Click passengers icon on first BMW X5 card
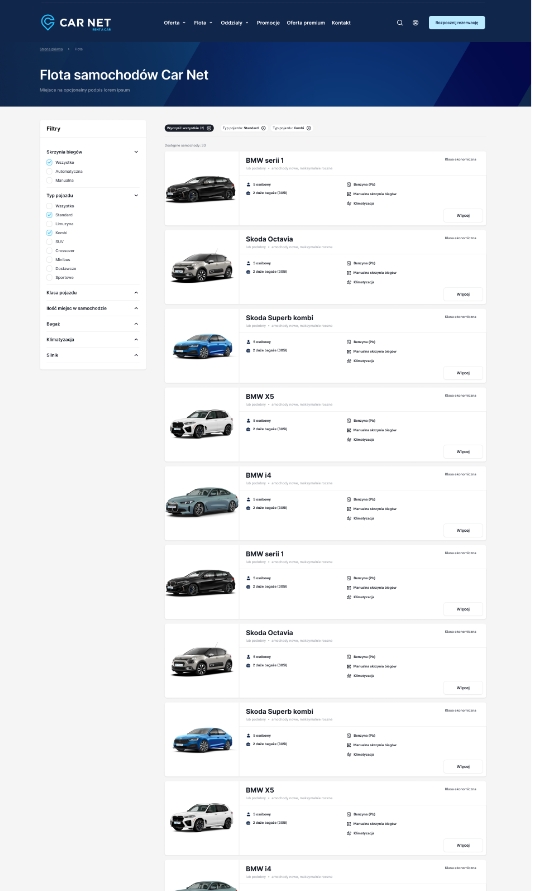 click(248, 421)
